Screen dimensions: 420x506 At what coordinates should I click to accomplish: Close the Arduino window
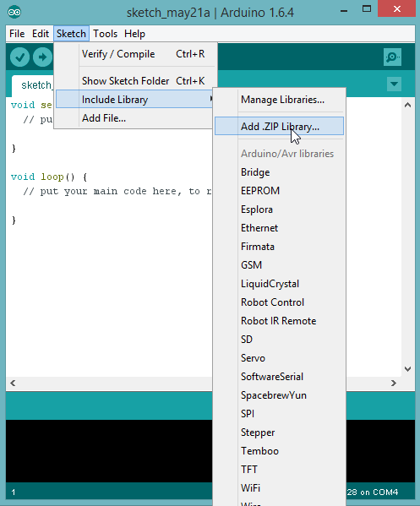click(397, 8)
